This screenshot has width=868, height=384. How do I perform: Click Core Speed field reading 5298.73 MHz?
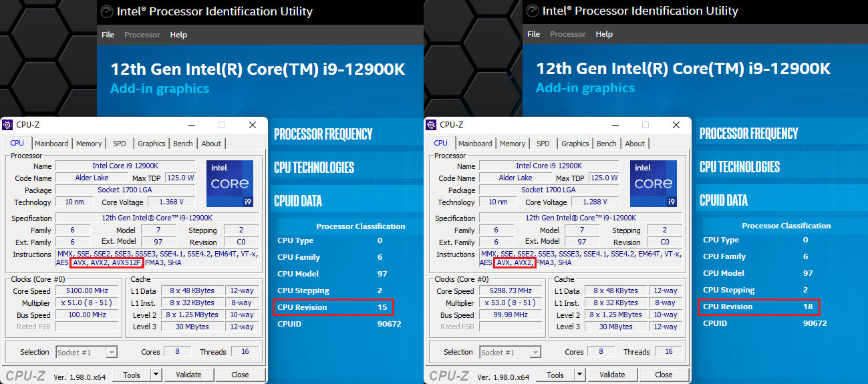tap(509, 291)
